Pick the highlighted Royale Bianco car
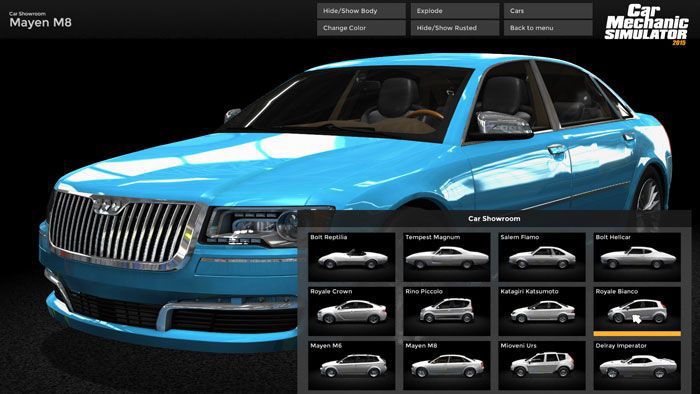The width and height of the screenshot is (700, 394). click(637, 311)
